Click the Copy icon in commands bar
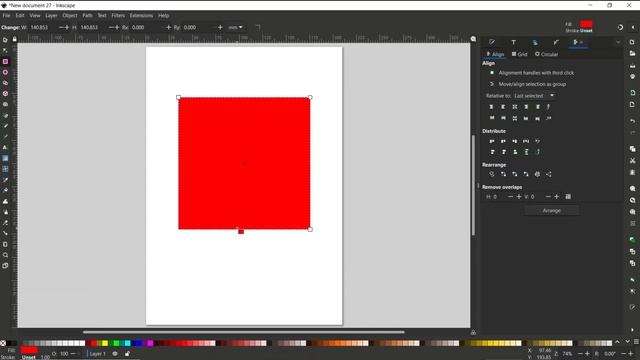640x360 pixels. pos(632,149)
